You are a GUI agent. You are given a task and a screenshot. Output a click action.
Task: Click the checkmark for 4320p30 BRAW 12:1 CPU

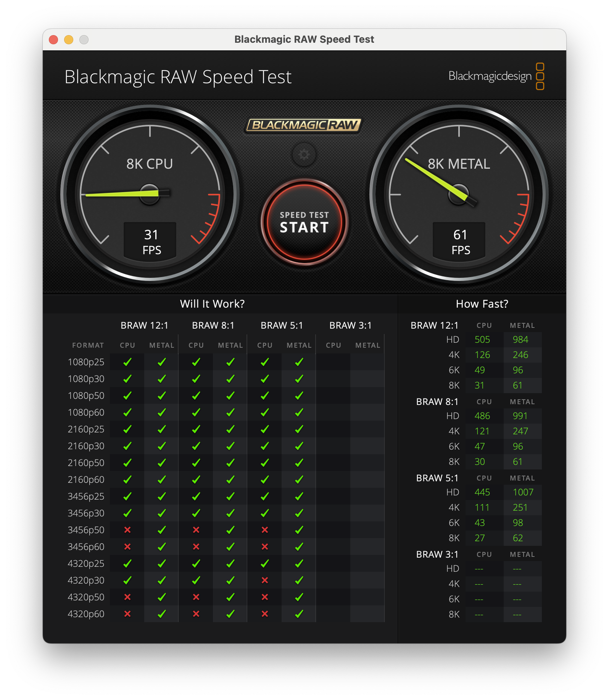pyautogui.click(x=127, y=580)
